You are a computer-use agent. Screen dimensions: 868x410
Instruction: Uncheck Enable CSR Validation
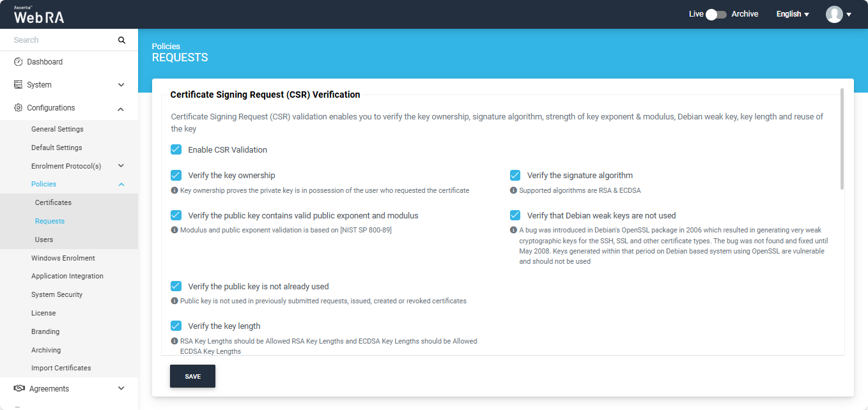tap(176, 150)
